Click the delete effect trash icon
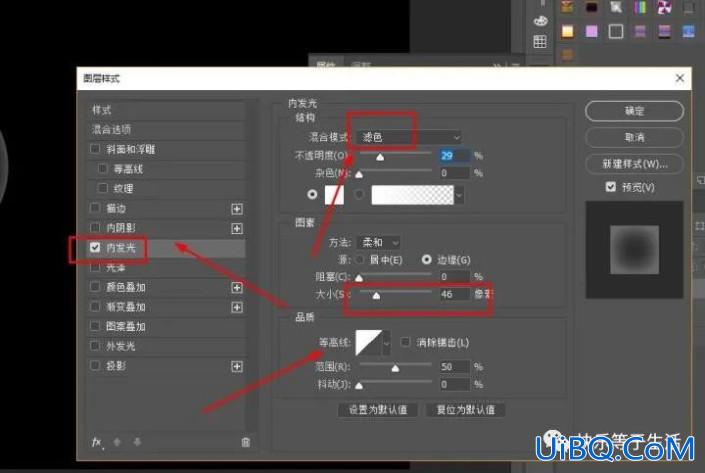This screenshot has width=705, height=473. tap(245, 442)
